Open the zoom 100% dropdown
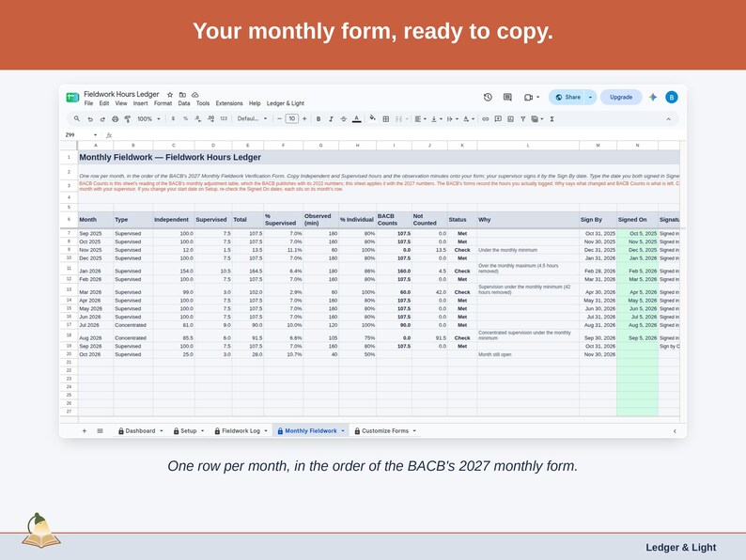Viewport: 746px width, 560px height. coord(148,119)
